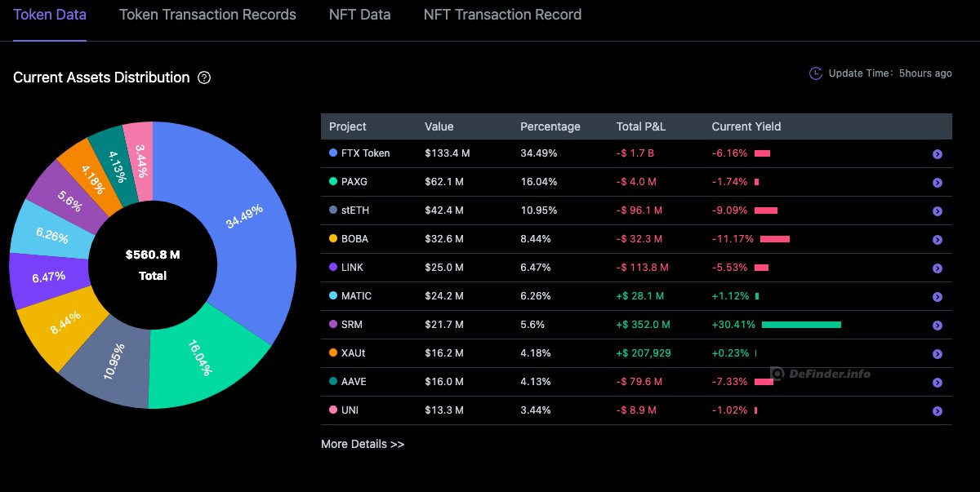Click the $560.8 M total label
Viewport: 980px width, 492px height.
pos(153,255)
